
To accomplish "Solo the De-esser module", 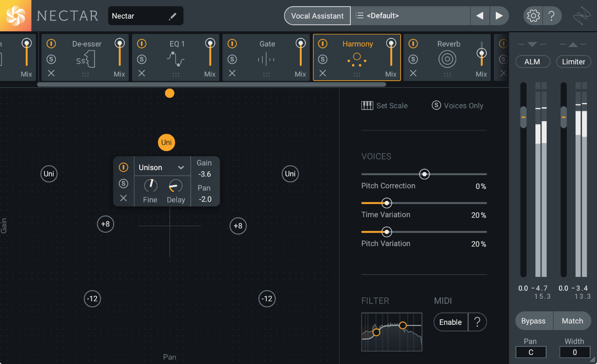I will [x=51, y=59].
